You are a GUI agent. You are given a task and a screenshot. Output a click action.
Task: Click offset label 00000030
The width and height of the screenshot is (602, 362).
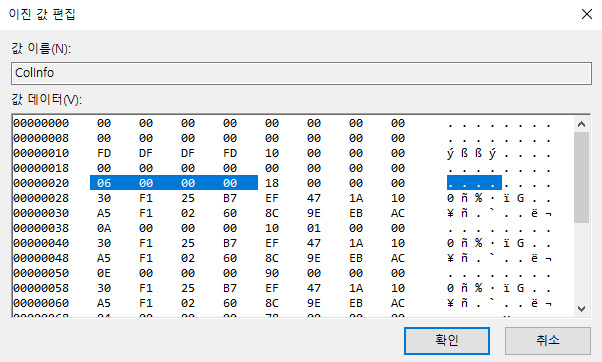pos(41,213)
